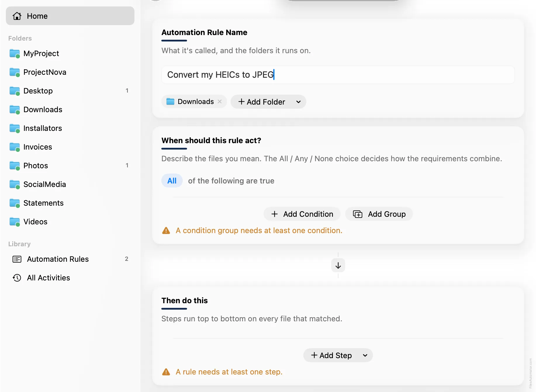The width and height of the screenshot is (536, 392).
Task: Click the SocialMedia folder icon
Action: tap(15, 184)
